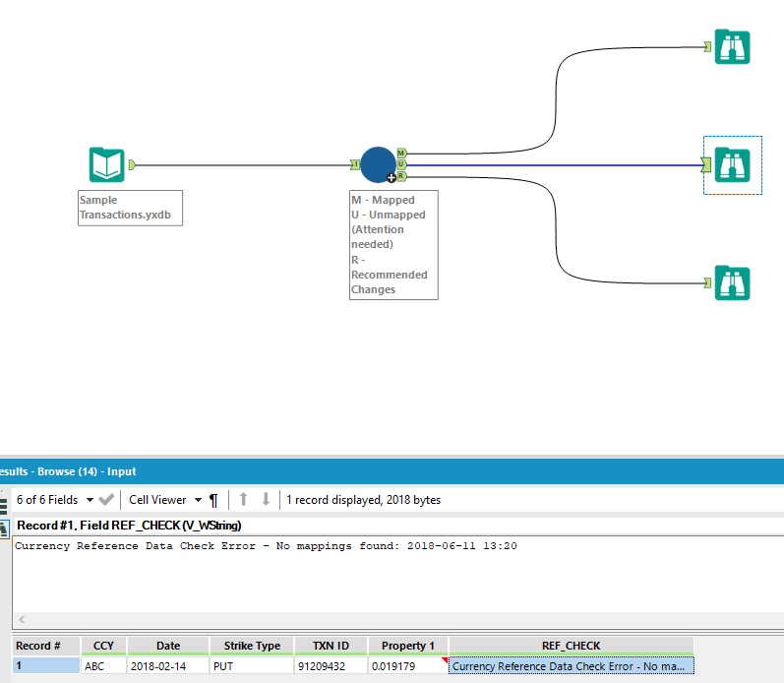The height and width of the screenshot is (683, 784).
Task: Click the up arrow previous record icon
Action: click(x=244, y=499)
